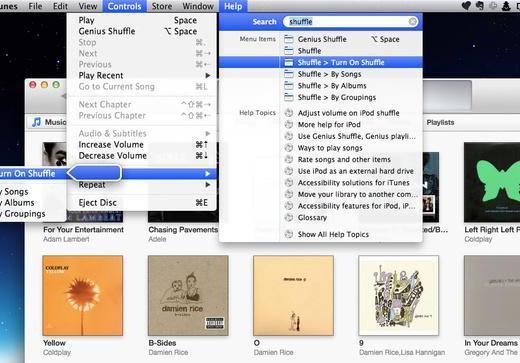Select shuffle By Albums in submenu
520x363 pixels.
(x=32, y=203)
